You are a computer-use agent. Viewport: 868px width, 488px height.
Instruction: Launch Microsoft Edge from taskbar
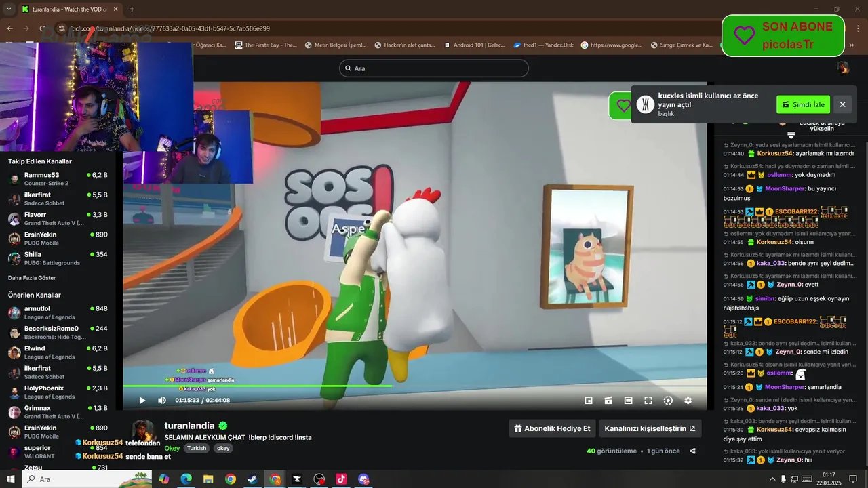(x=186, y=479)
